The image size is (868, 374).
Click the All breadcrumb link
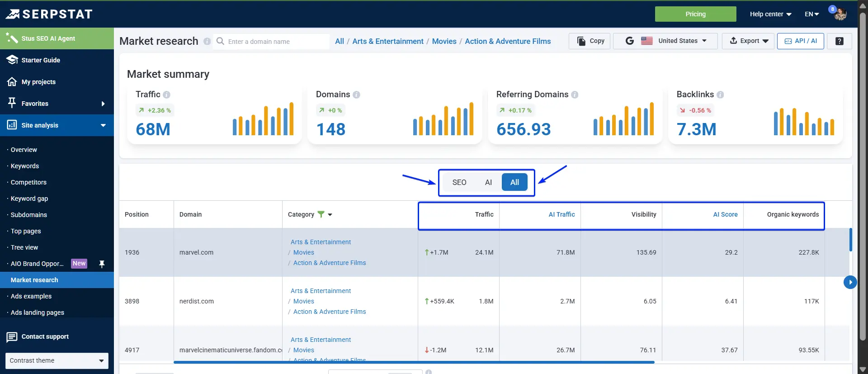pos(340,41)
